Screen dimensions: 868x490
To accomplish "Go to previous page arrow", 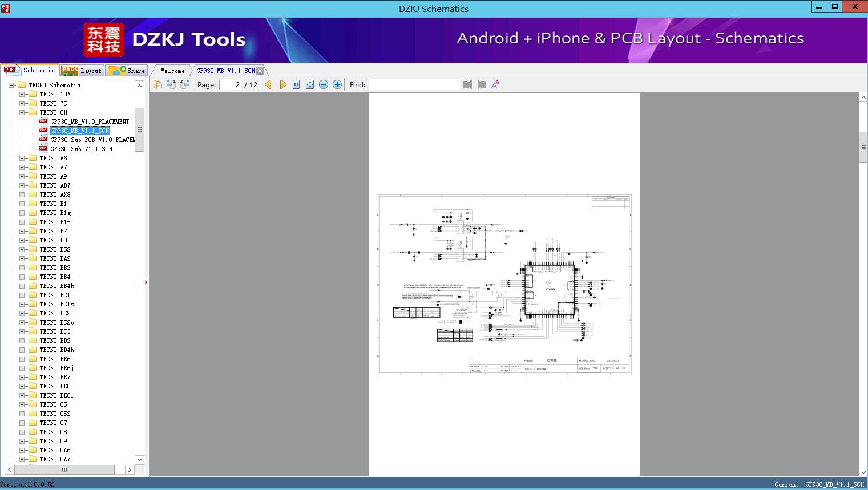I will 268,84.
